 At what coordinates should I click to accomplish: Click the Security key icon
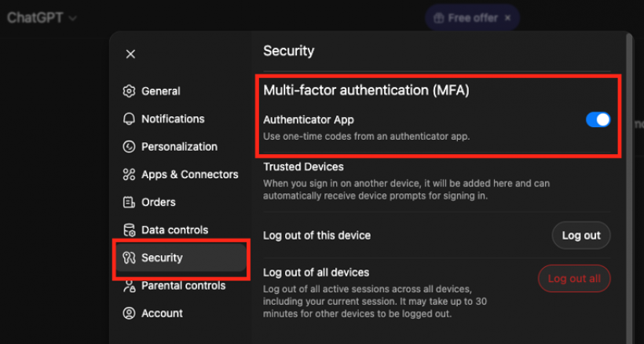point(130,258)
